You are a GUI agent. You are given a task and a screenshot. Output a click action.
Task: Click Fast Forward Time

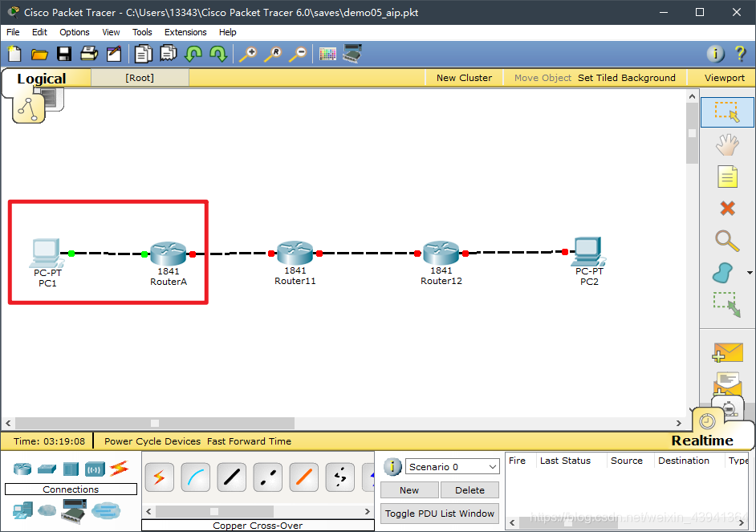(x=250, y=441)
